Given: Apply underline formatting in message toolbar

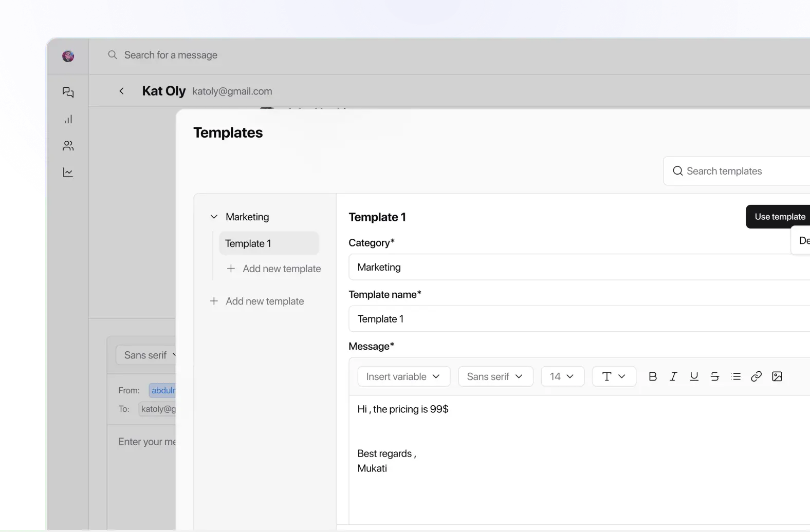Looking at the screenshot, I should (x=694, y=376).
